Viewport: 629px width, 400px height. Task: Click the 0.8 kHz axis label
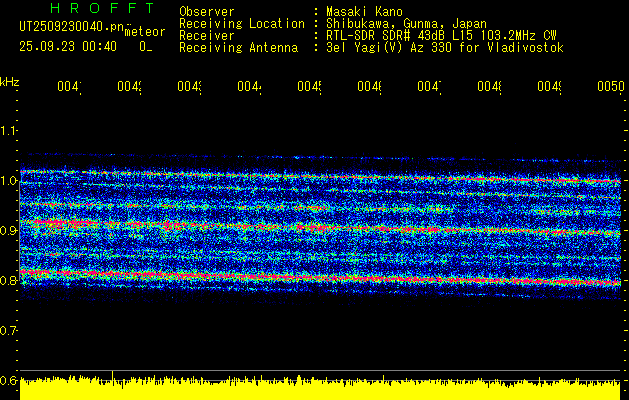(8, 280)
